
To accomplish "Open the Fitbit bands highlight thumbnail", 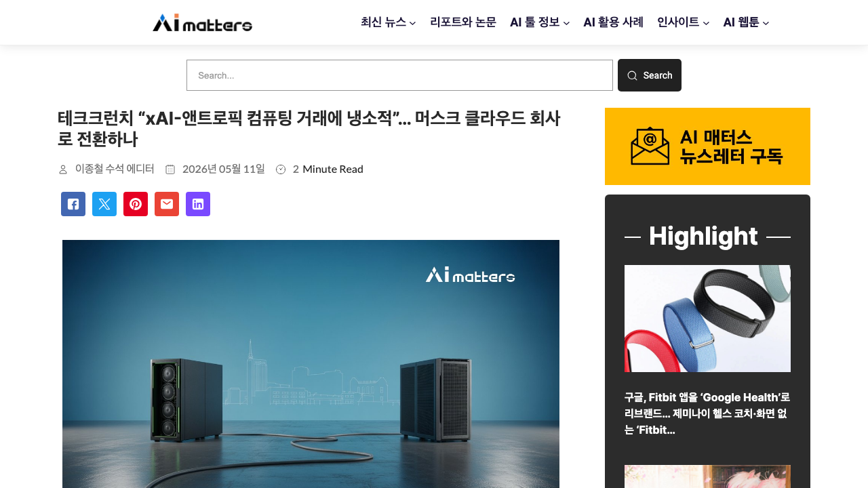I will (707, 319).
